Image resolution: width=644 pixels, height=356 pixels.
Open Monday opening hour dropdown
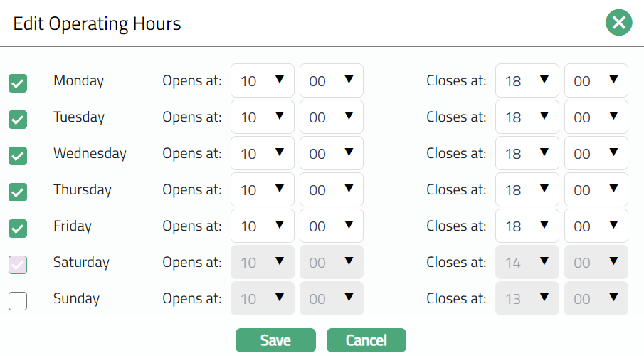point(262,80)
